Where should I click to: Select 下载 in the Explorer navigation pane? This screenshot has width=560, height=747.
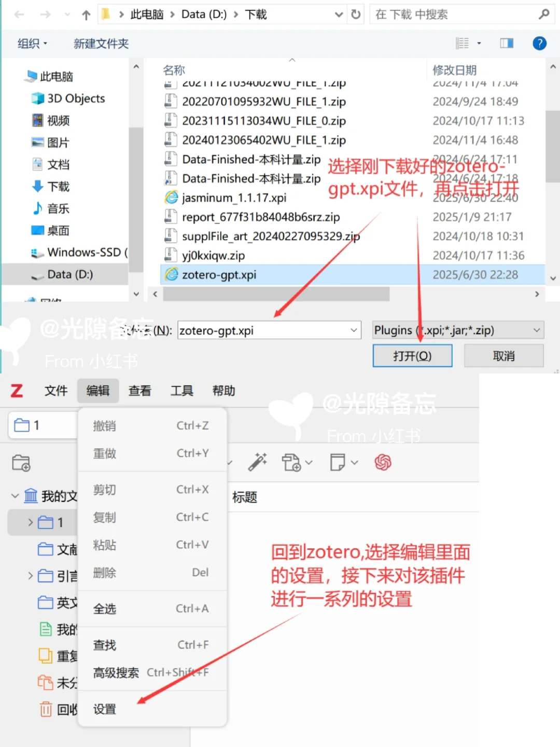[x=57, y=186]
